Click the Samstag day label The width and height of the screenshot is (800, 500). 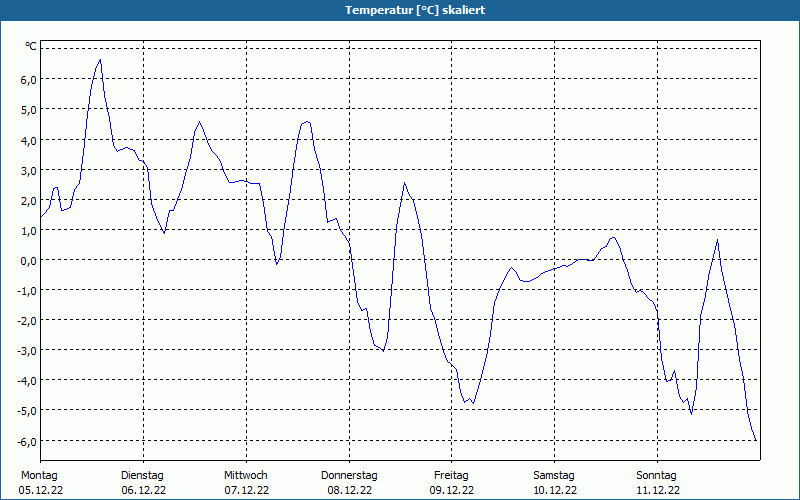pos(554,476)
